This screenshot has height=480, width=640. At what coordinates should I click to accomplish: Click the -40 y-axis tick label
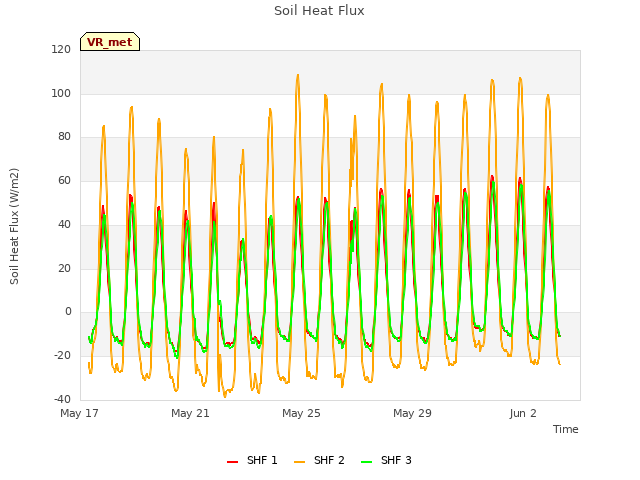(62, 399)
